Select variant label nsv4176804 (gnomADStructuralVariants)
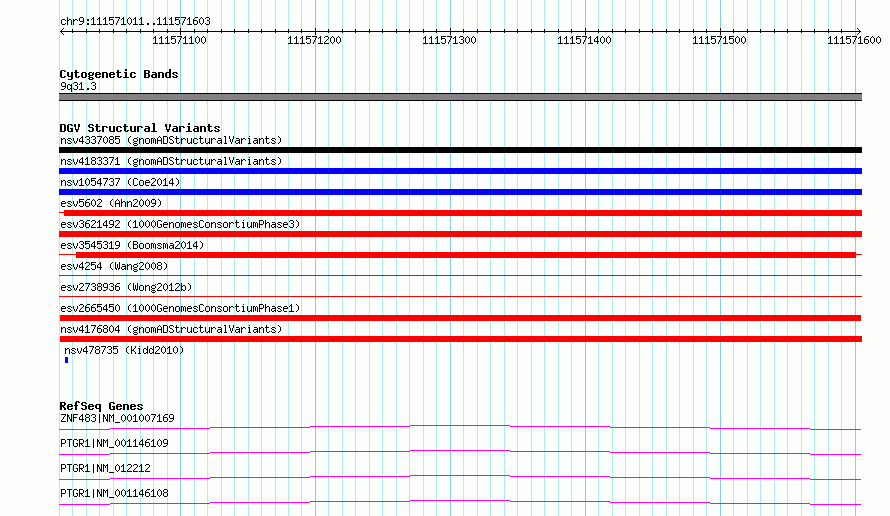Image resolution: width=890 pixels, height=516 pixels. pyautogui.click(x=171, y=329)
